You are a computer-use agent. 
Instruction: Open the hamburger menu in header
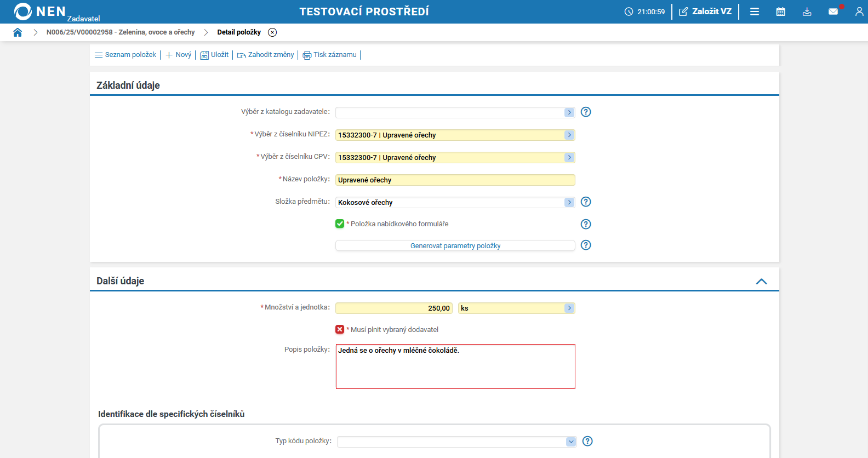755,12
